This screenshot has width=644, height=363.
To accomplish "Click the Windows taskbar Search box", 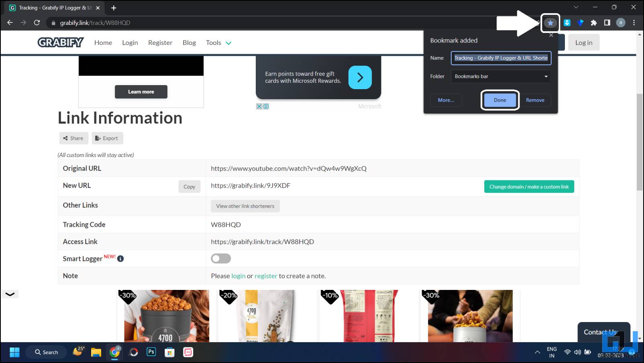I will (x=46, y=352).
